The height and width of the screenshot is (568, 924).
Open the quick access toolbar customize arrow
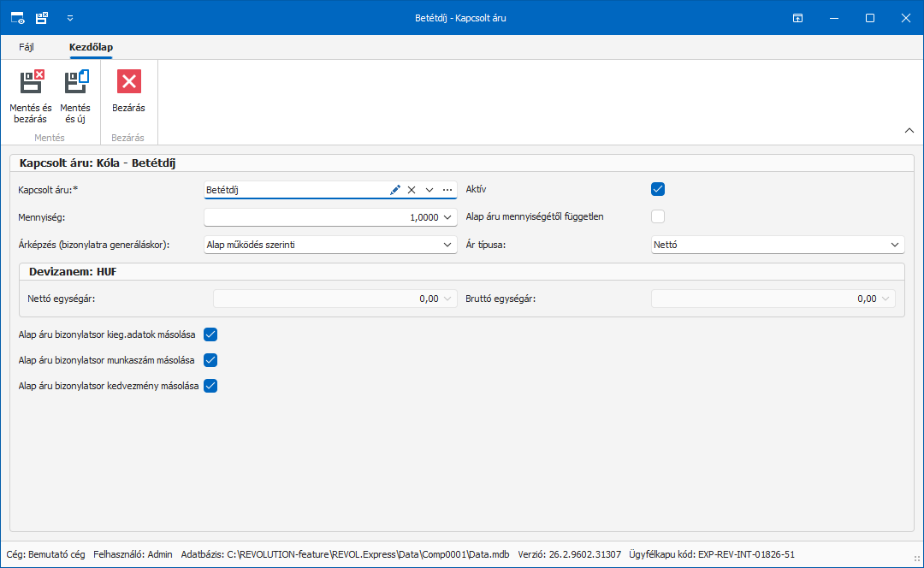pyautogui.click(x=70, y=18)
